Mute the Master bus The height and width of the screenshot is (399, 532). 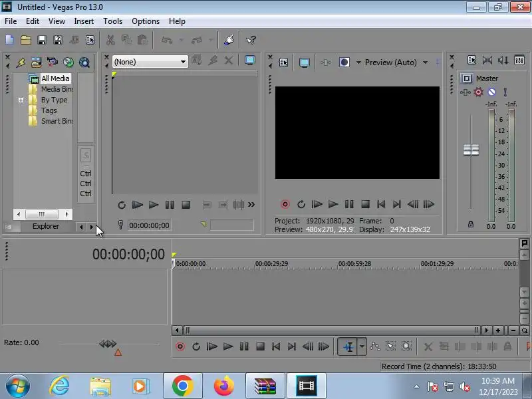point(491,92)
